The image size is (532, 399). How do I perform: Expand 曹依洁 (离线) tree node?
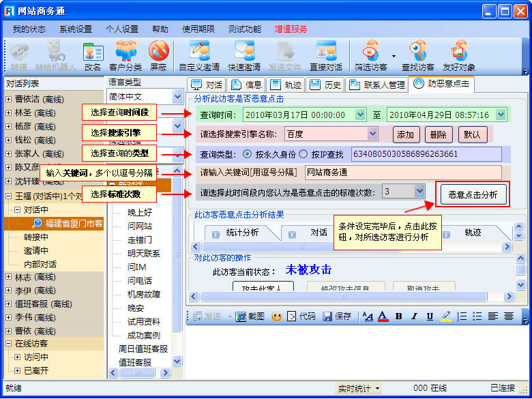click(9, 100)
